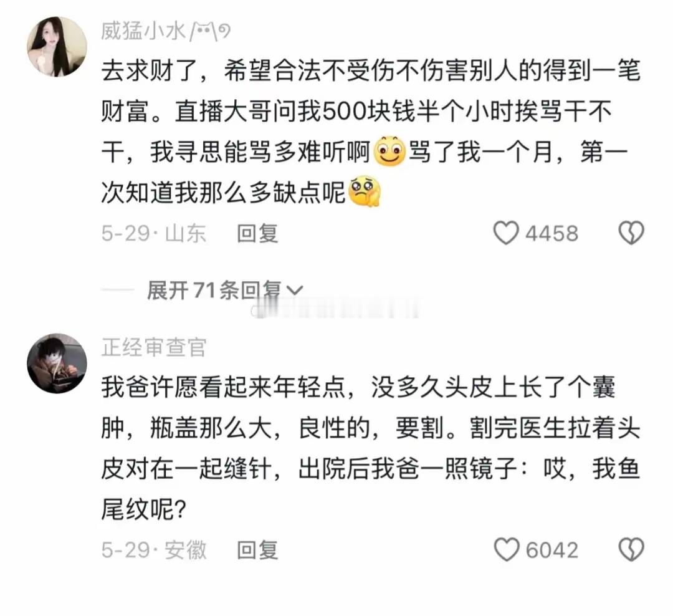Expand the 71 replies with 展开71条回复

(x=214, y=290)
